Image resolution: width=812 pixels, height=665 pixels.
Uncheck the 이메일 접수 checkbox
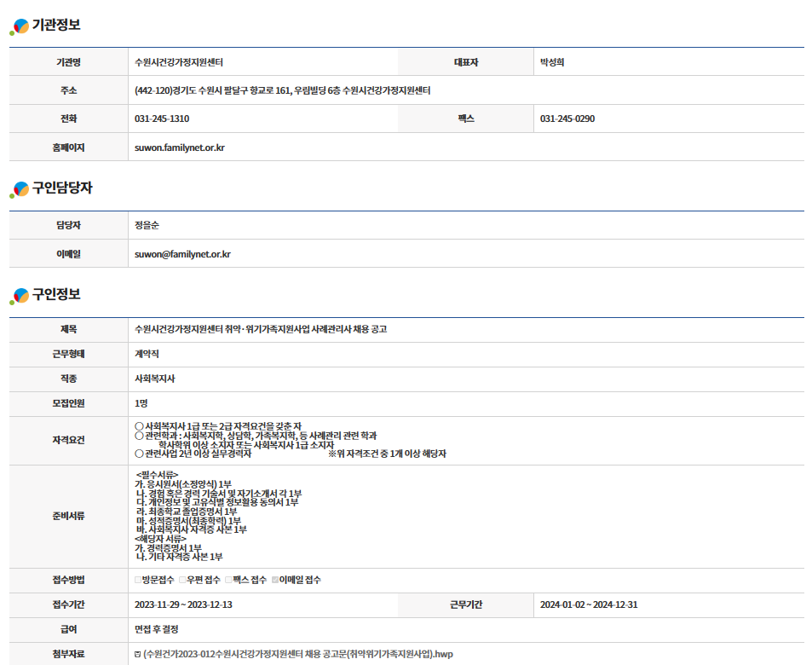pos(275,581)
